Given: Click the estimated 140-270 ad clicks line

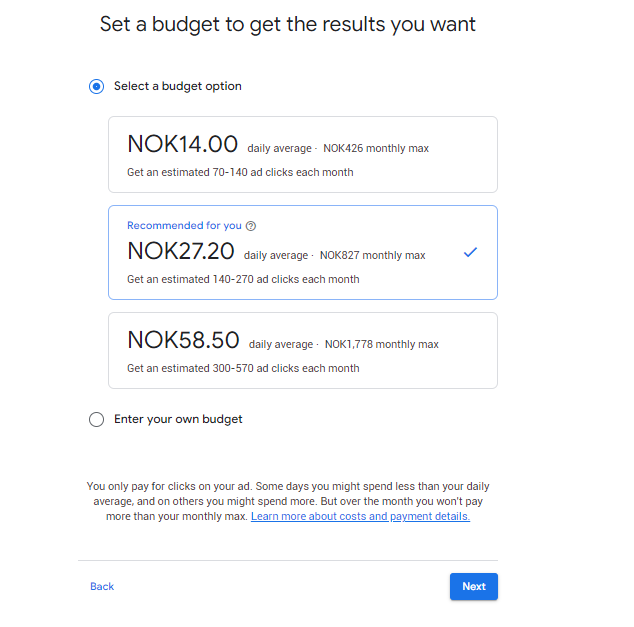Looking at the screenshot, I should (x=243, y=279).
